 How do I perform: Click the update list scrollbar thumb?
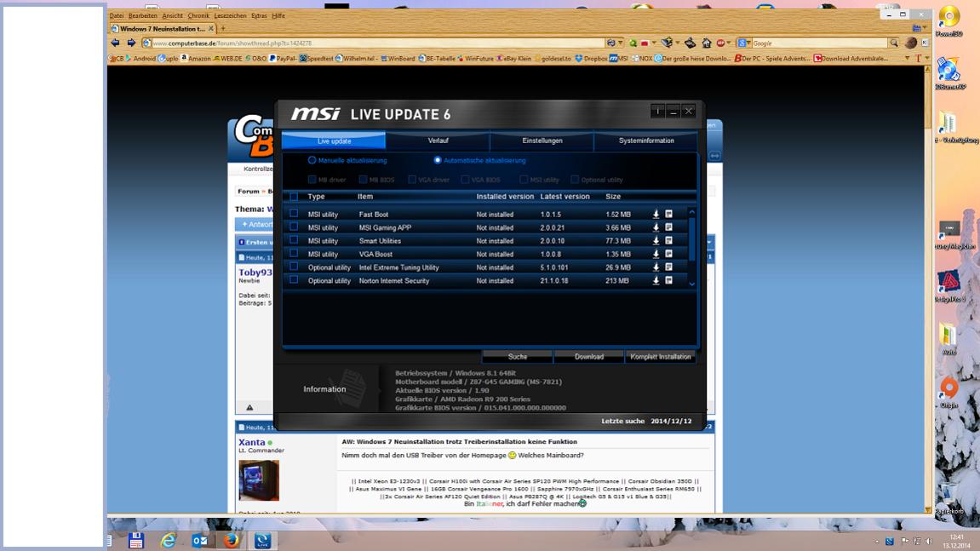[692, 239]
